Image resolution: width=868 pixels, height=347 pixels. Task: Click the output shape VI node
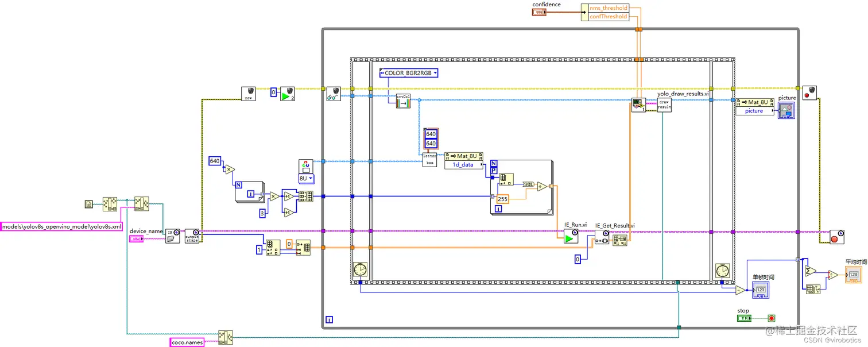point(192,236)
